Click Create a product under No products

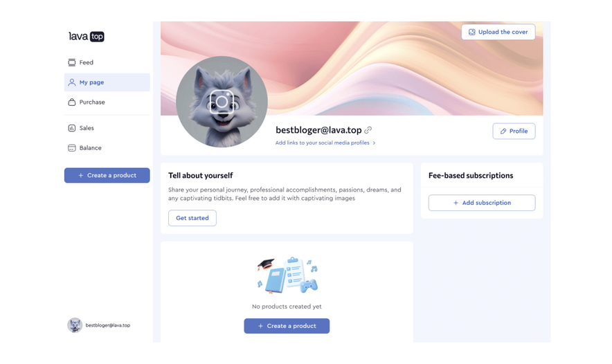pyautogui.click(x=287, y=326)
